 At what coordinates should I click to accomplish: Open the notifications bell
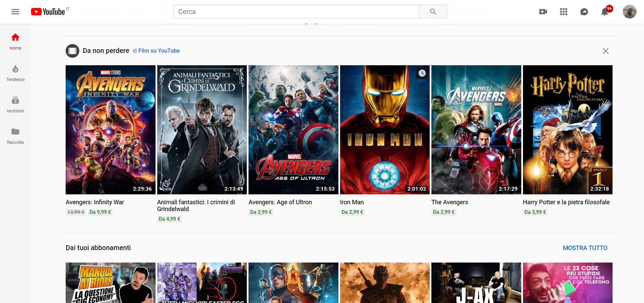pos(605,12)
